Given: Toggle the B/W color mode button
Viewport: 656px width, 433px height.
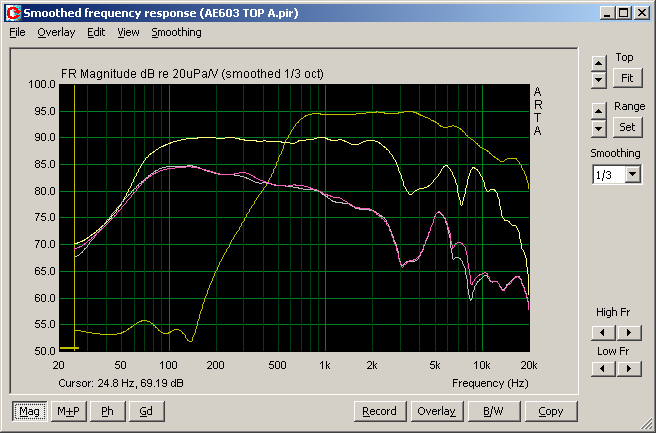Looking at the screenshot, I should pyautogui.click(x=494, y=411).
